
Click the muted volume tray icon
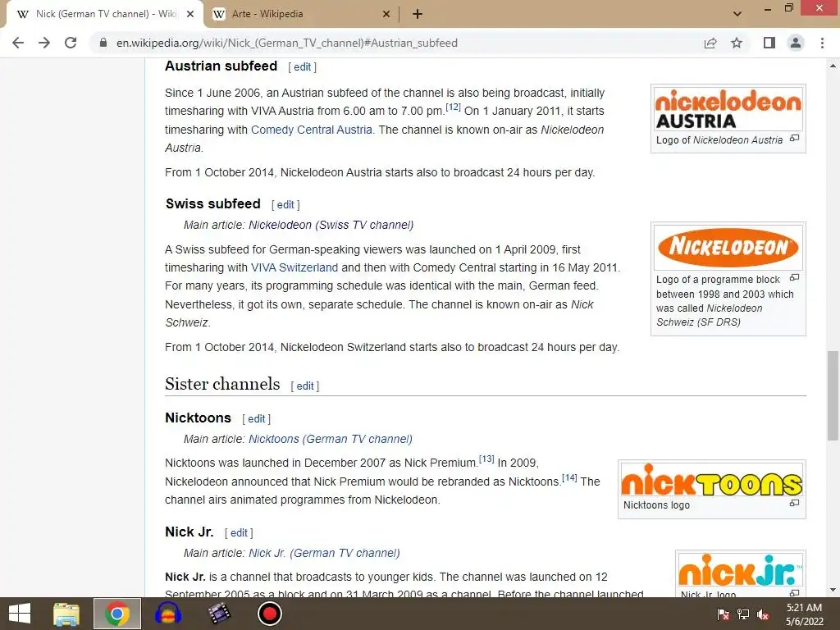763,614
